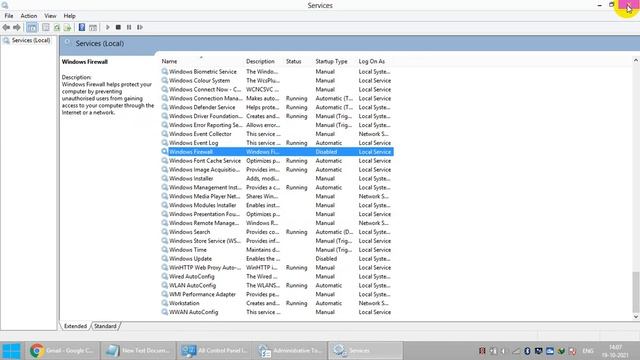Open the Help menu
Screen dimensions: 640x360
point(69,16)
